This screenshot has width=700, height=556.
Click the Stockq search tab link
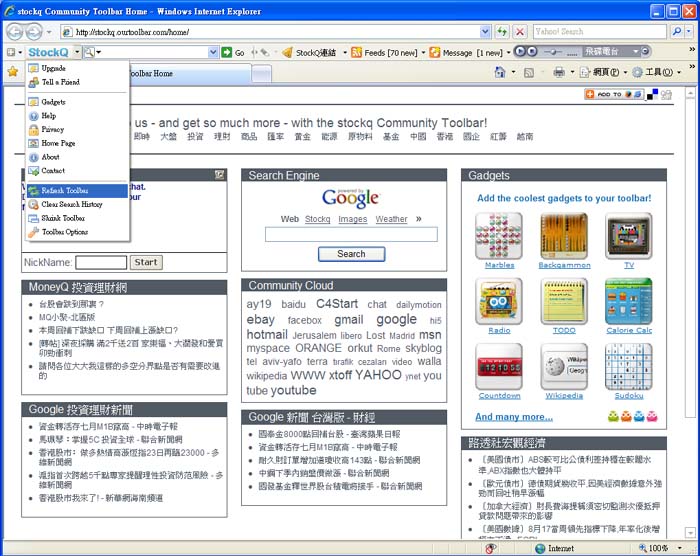click(x=317, y=219)
